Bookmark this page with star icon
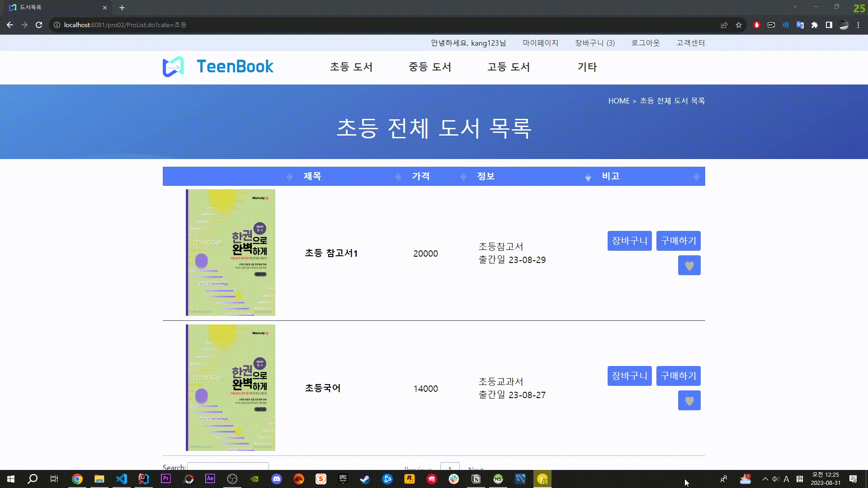 (739, 25)
